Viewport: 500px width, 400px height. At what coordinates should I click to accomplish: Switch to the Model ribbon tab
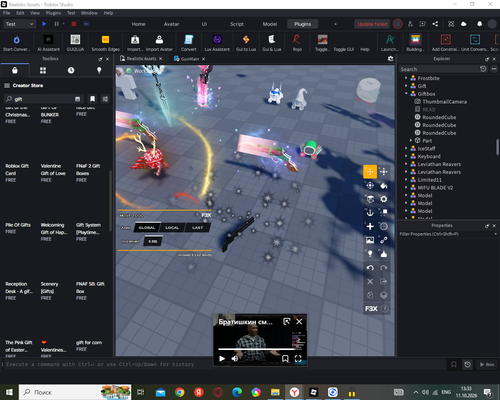pos(270,24)
